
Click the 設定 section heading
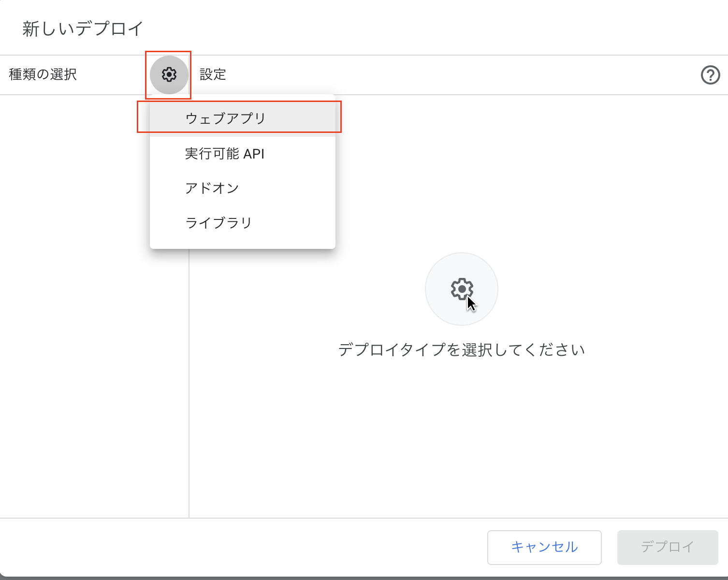[x=213, y=74]
